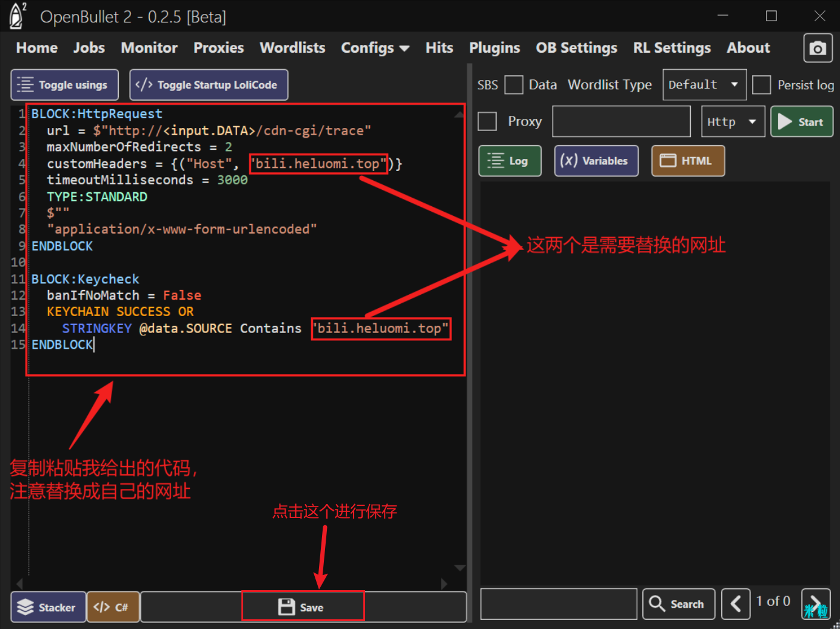Click Toggle Startup LoliCode button
Viewport: 840px width, 629px height.
(209, 85)
